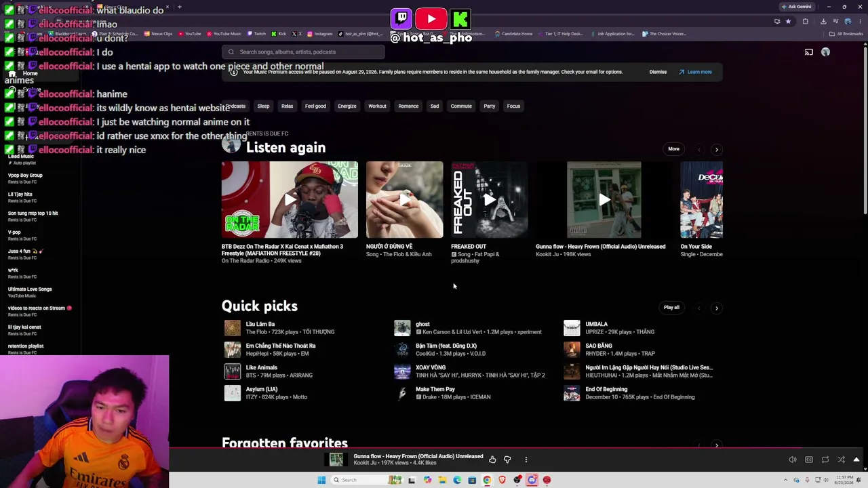
Task: Play the On Your Side single thumbnail
Action: 702,200
